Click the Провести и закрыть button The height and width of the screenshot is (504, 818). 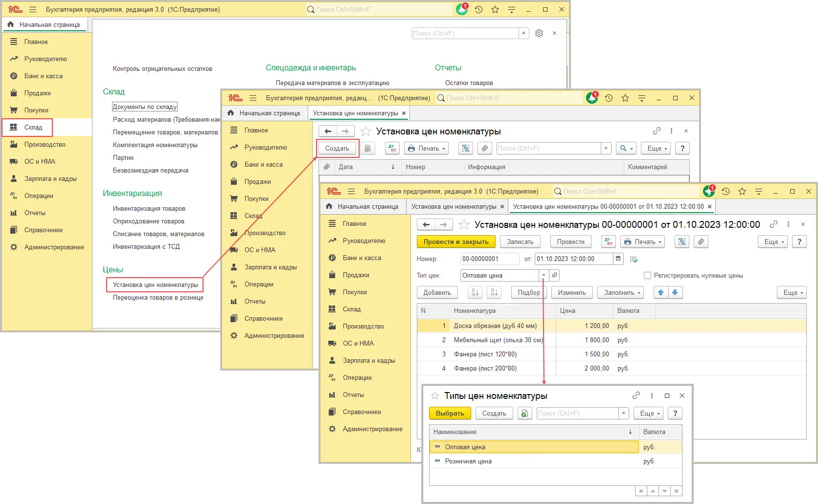[456, 241]
